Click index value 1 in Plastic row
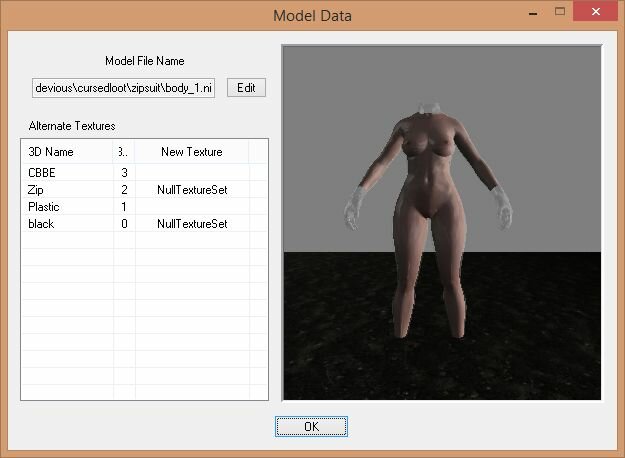This screenshot has width=625, height=458. point(124,207)
